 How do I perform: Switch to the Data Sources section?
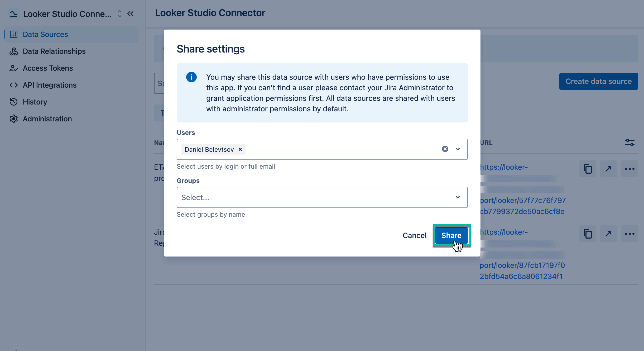coord(45,34)
